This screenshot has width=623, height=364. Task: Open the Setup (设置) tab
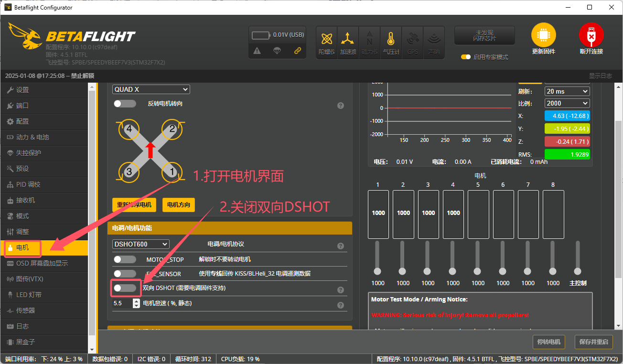click(x=44, y=90)
